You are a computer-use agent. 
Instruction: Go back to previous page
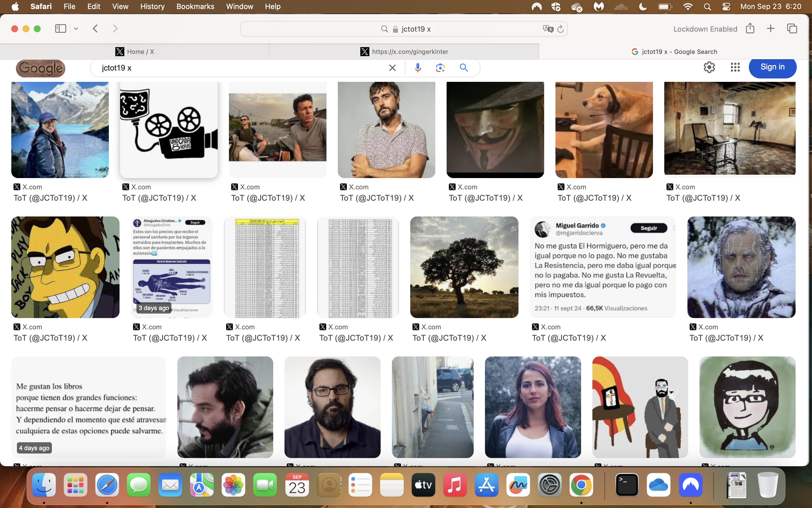pos(95,29)
